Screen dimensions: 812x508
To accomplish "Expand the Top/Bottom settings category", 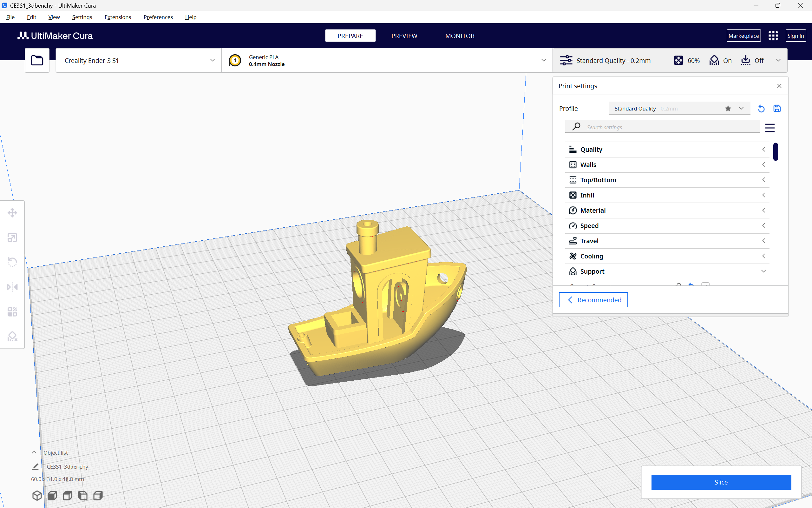I will click(x=667, y=180).
